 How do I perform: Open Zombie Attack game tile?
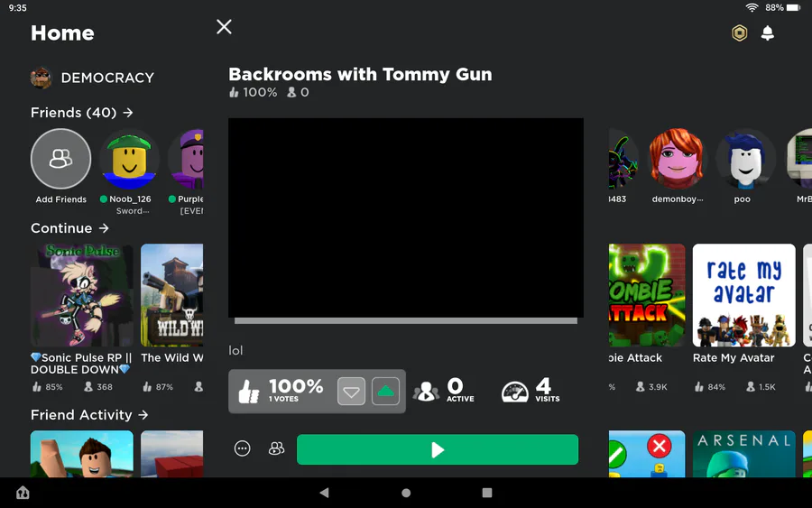pyautogui.click(x=647, y=295)
